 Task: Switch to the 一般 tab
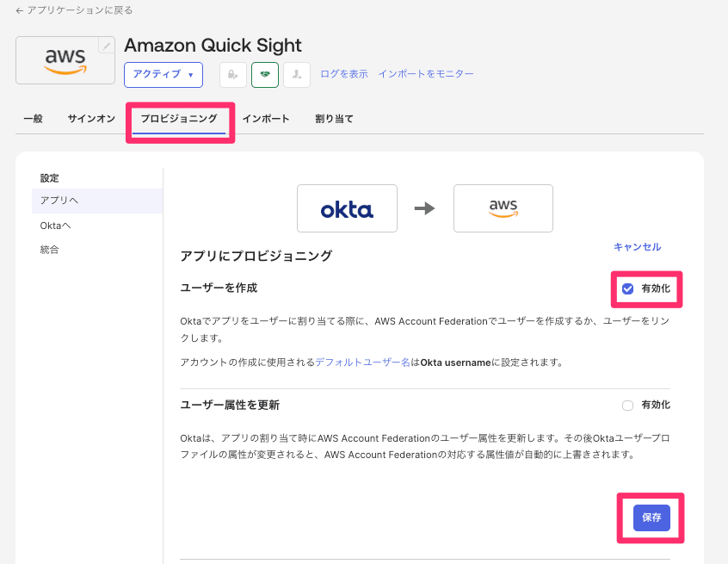point(33,119)
